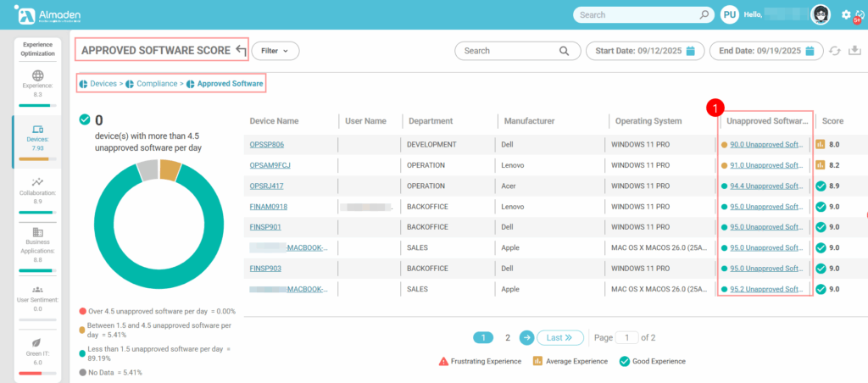Click the magnifier in table search box
This screenshot has width=868, height=383.
tap(564, 51)
